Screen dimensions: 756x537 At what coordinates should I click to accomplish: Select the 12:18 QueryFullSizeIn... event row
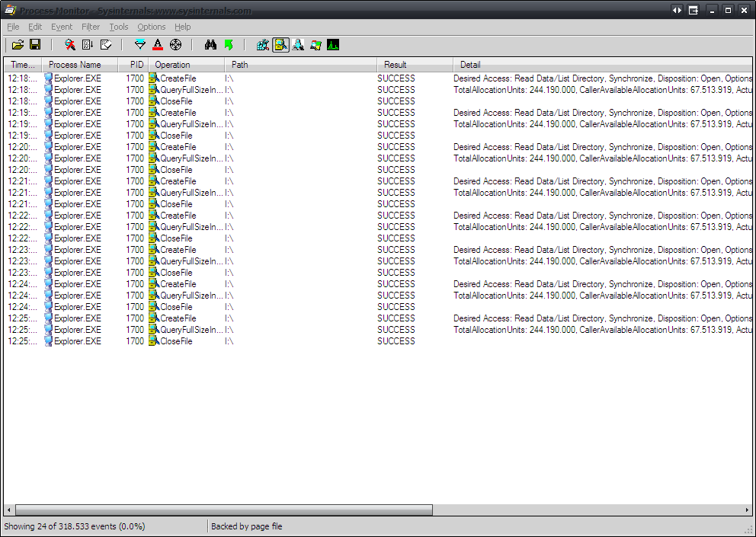point(378,90)
